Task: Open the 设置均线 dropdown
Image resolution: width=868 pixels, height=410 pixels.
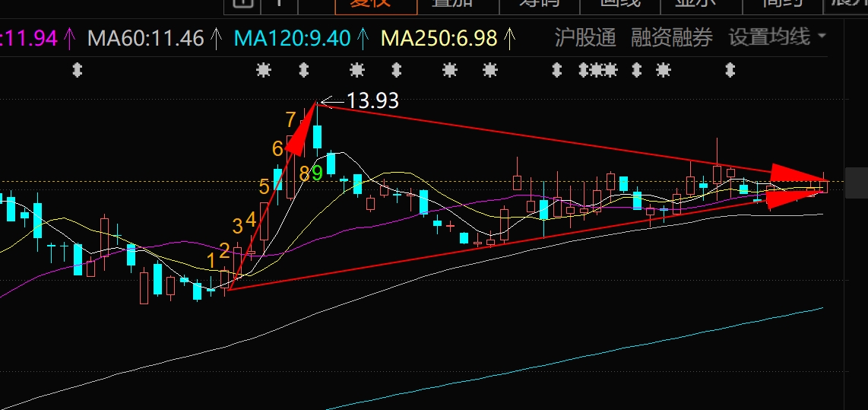Action: [777, 37]
